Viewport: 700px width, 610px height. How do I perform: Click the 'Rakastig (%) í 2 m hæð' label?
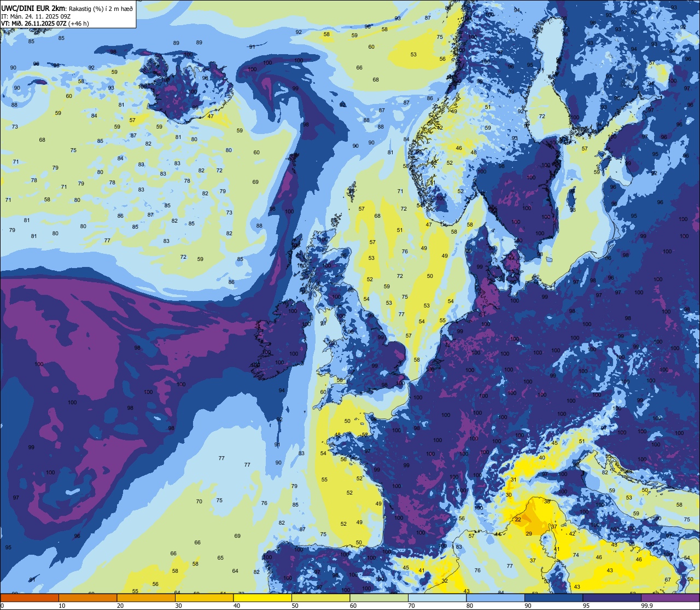point(101,8)
